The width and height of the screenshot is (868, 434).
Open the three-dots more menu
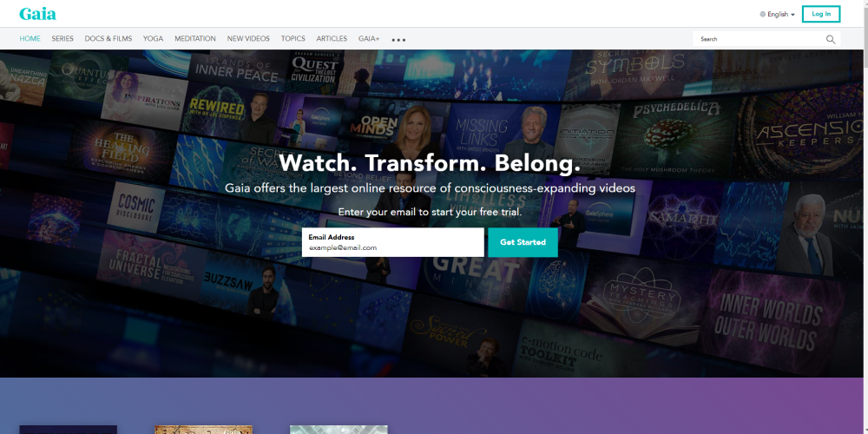pos(398,40)
